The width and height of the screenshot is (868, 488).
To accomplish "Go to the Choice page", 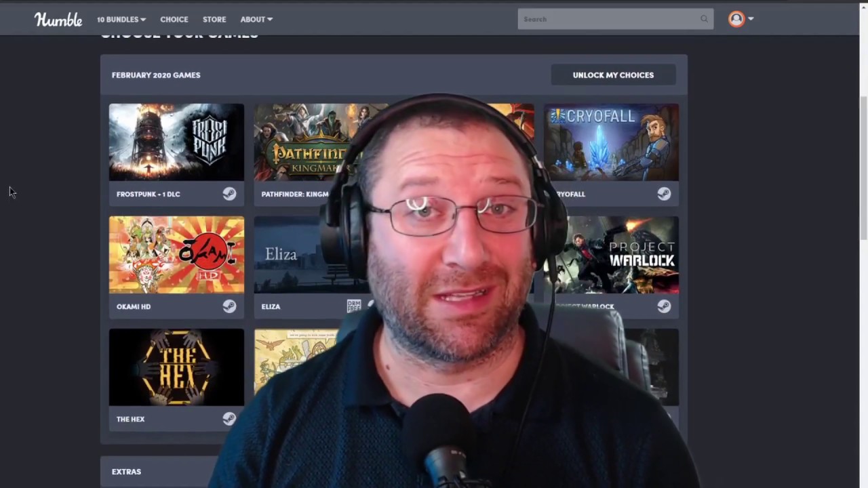I will [x=174, y=20].
